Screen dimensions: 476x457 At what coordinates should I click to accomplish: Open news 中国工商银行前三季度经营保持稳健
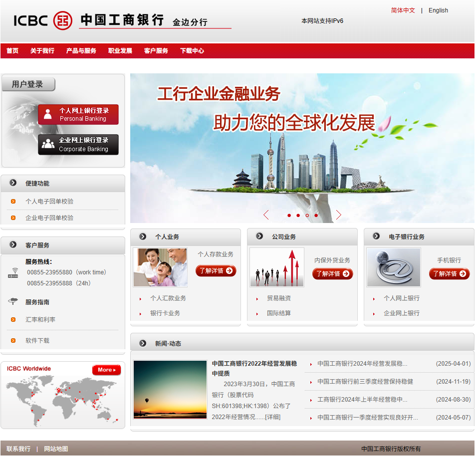coord(366,382)
